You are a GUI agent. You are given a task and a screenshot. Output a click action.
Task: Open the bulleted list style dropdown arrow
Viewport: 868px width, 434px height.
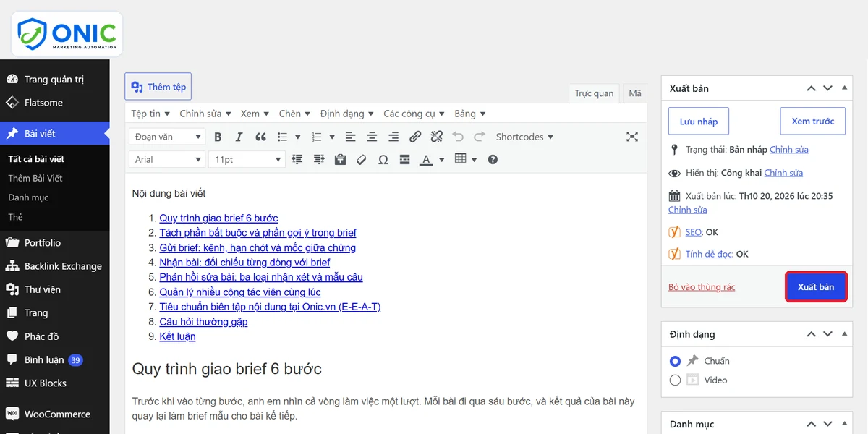(x=298, y=137)
